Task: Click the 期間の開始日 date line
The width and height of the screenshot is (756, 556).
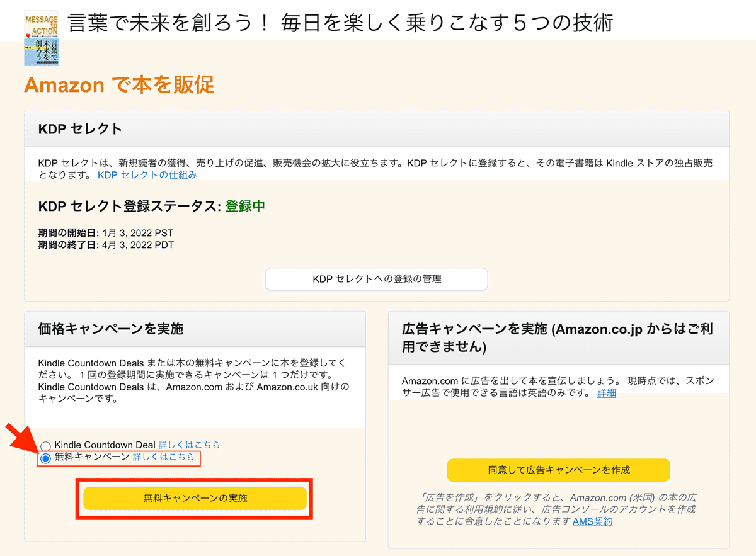Action: click(x=106, y=234)
